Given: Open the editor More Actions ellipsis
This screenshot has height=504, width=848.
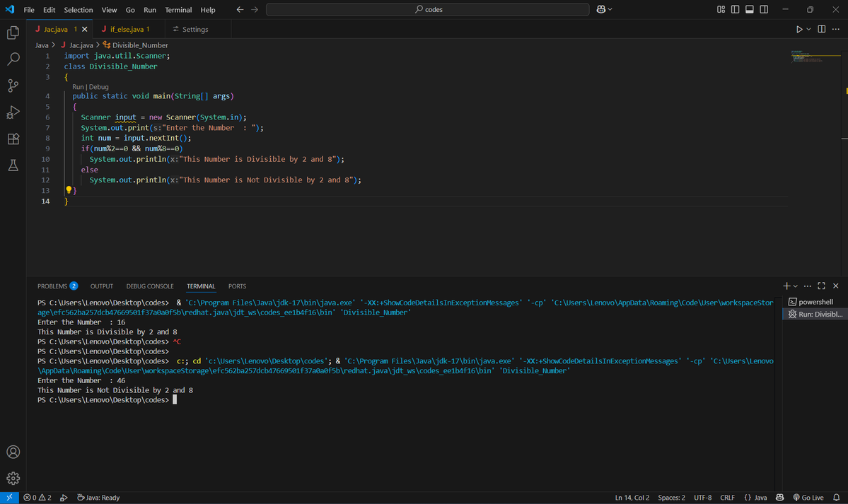Looking at the screenshot, I should (836, 29).
